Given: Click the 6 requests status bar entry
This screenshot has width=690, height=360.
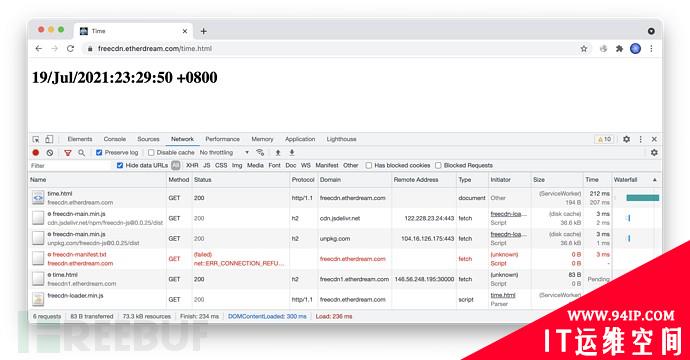Looking at the screenshot, I should pyautogui.click(x=47, y=316).
